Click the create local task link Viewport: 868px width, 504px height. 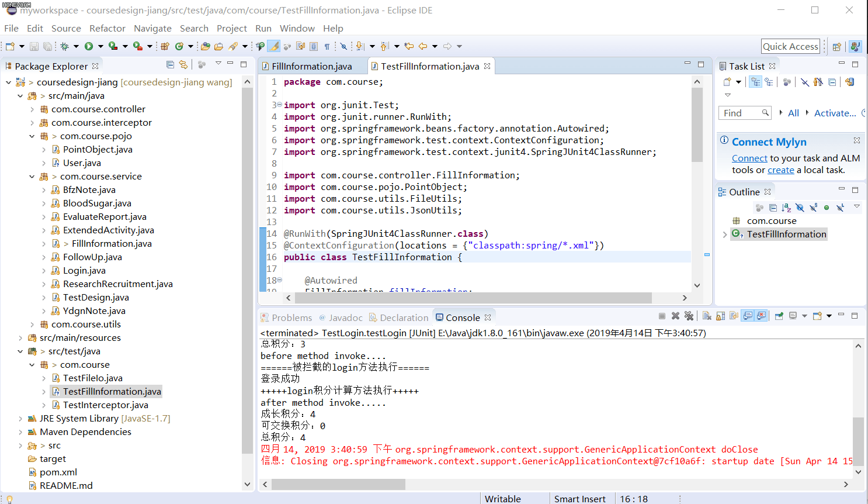pos(781,170)
